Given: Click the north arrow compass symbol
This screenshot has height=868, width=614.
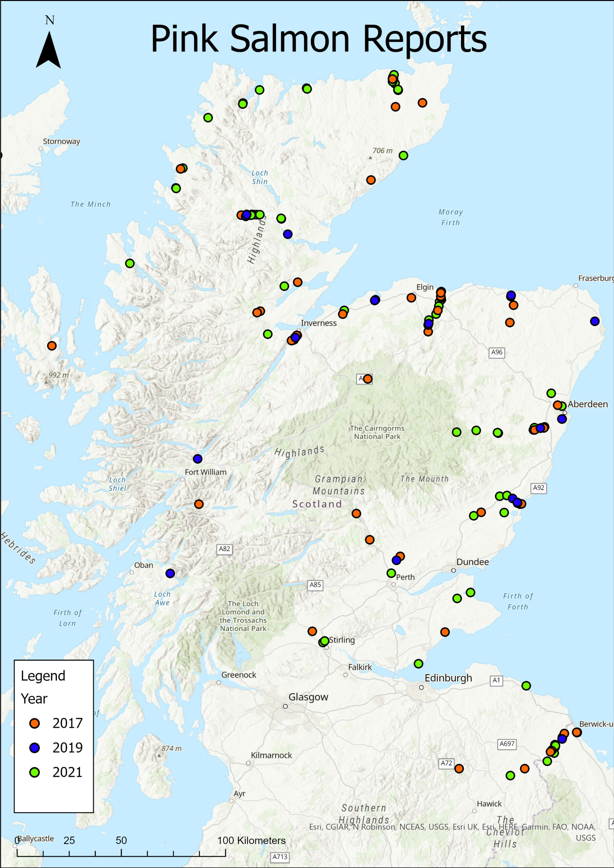Looking at the screenshot, I should pos(49,50).
